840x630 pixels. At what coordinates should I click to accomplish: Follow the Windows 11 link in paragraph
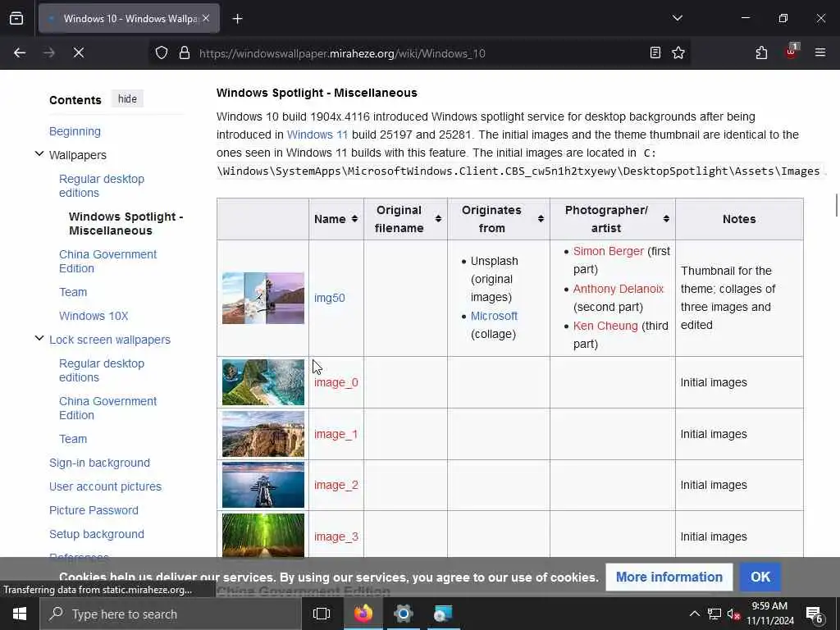click(x=317, y=135)
